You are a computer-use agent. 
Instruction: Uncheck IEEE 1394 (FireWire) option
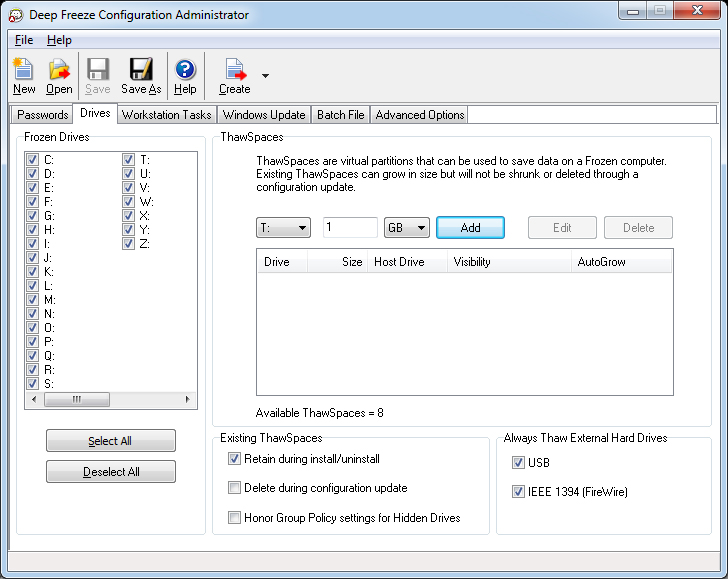click(x=518, y=492)
